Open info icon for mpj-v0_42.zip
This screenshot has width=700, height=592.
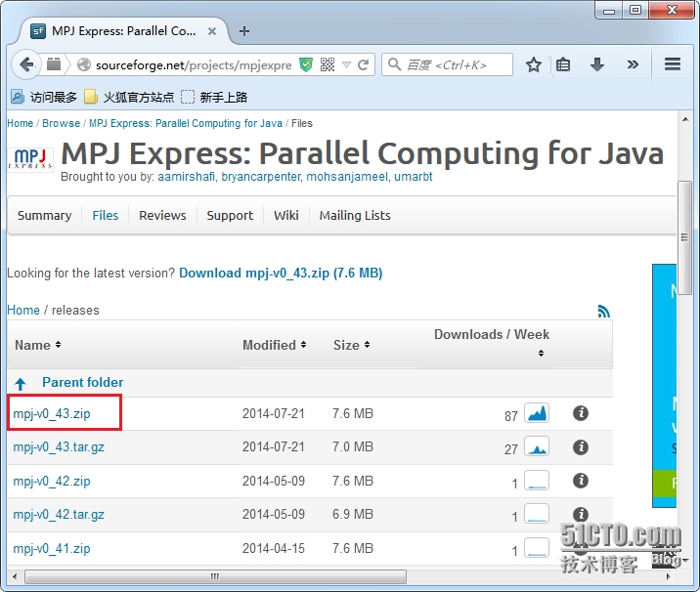[x=581, y=481]
